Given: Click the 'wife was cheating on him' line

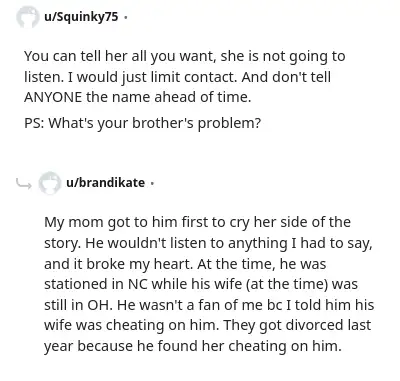Looking at the screenshot, I should (207, 325).
